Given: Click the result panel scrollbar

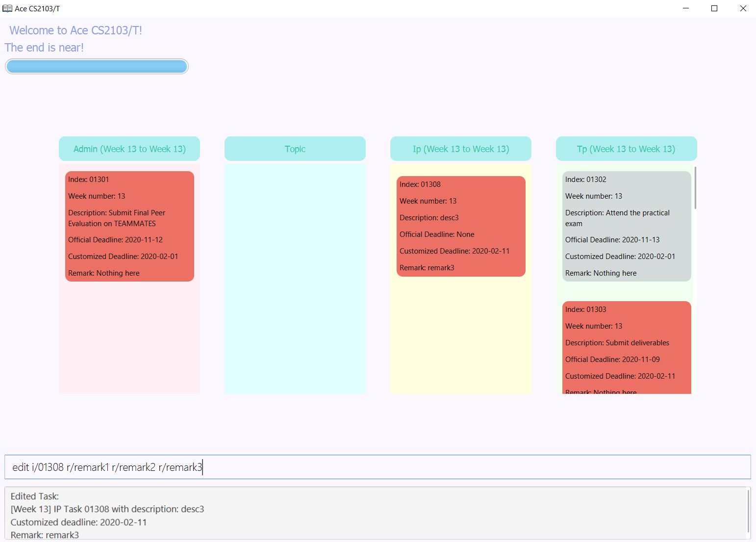Looking at the screenshot, I should click(748, 511).
